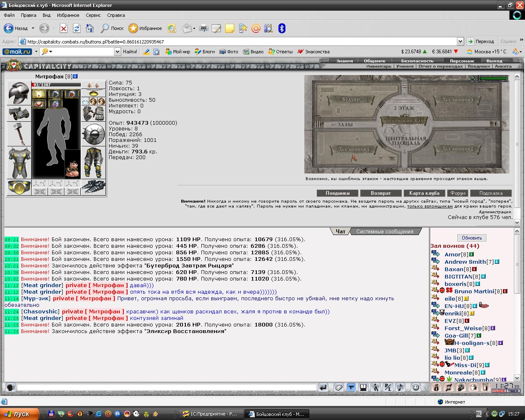Switch to Системные сообщения tab
The width and height of the screenshot is (525, 420).
[x=385, y=231]
